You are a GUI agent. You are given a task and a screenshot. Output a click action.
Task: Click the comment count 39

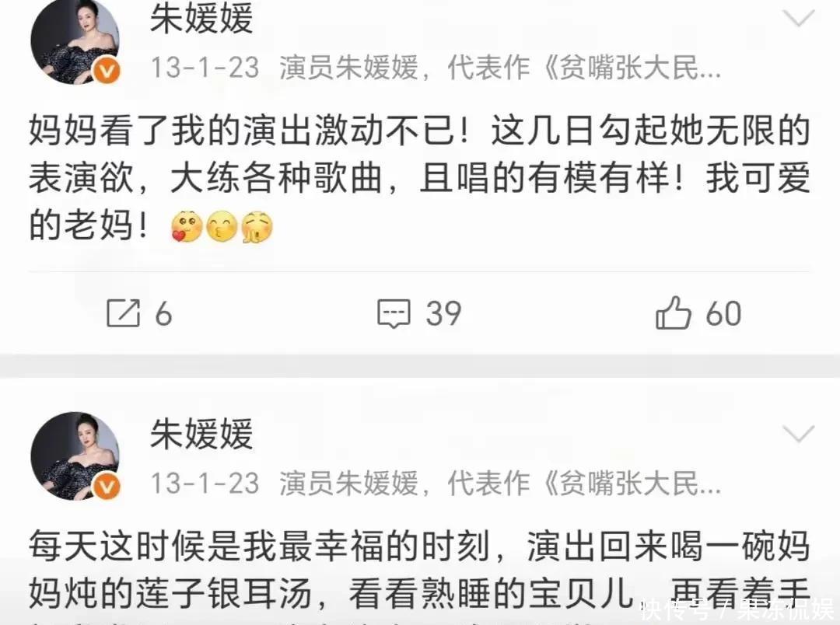[443, 313]
